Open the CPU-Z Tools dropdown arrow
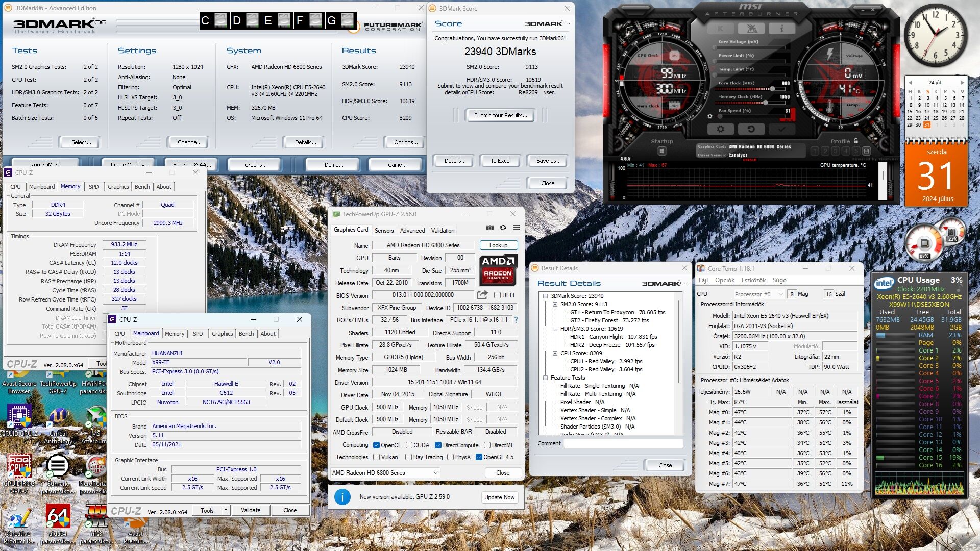Image resolution: width=980 pixels, height=551 pixels. [226, 510]
